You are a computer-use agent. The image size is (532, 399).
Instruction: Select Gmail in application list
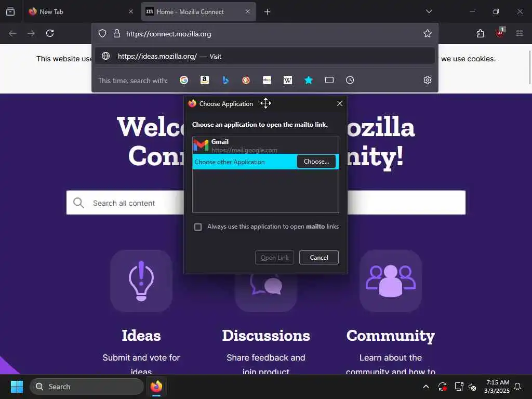(265, 145)
